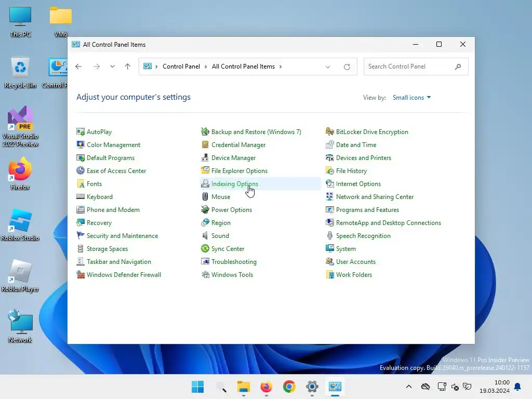Click the Region globe icon
The image size is (532, 399).
[x=205, y=222]
